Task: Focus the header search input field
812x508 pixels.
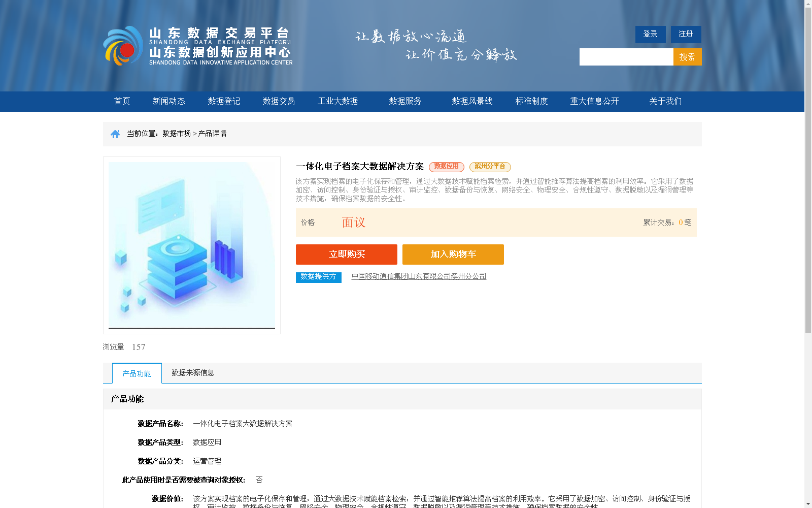Action: pyautogui.click(x=626, y=57)
